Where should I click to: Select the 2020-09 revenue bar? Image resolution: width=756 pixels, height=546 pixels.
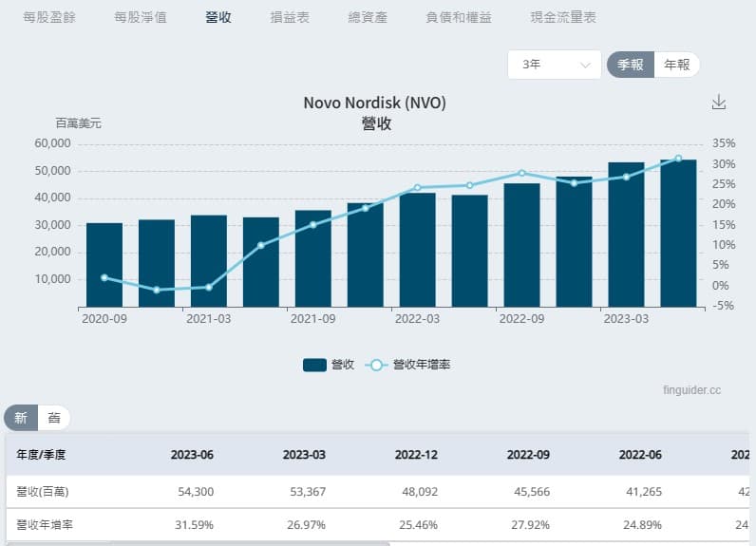[x=104, y=265]
